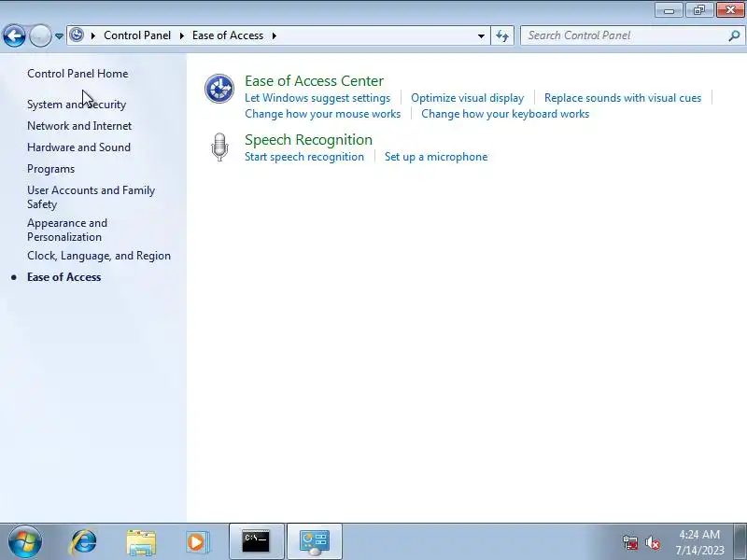Open Windows Media Player taskbar icon
747x560 pixels.
tap(196, 542)
